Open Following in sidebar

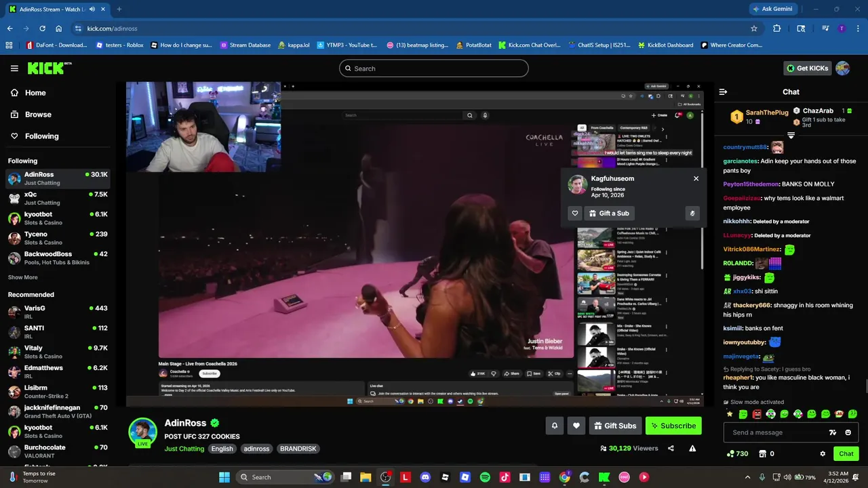tap(34, 136)
